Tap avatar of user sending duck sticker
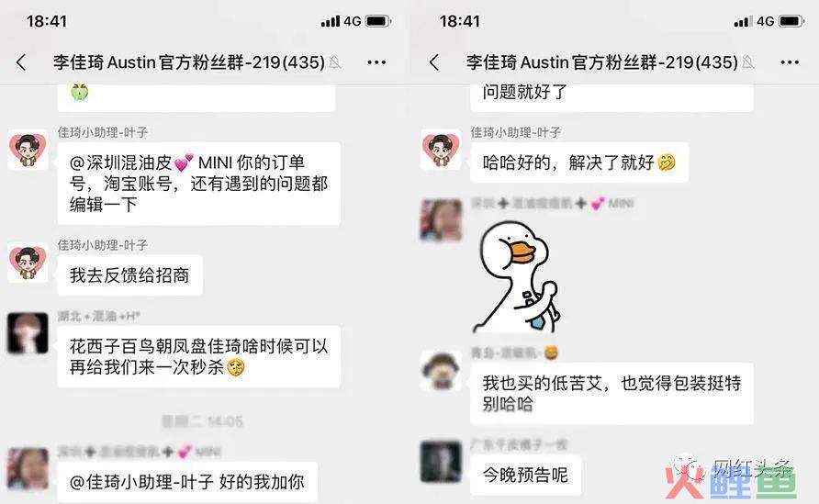This screenshot has width=819, height=504. coord(441,220)
